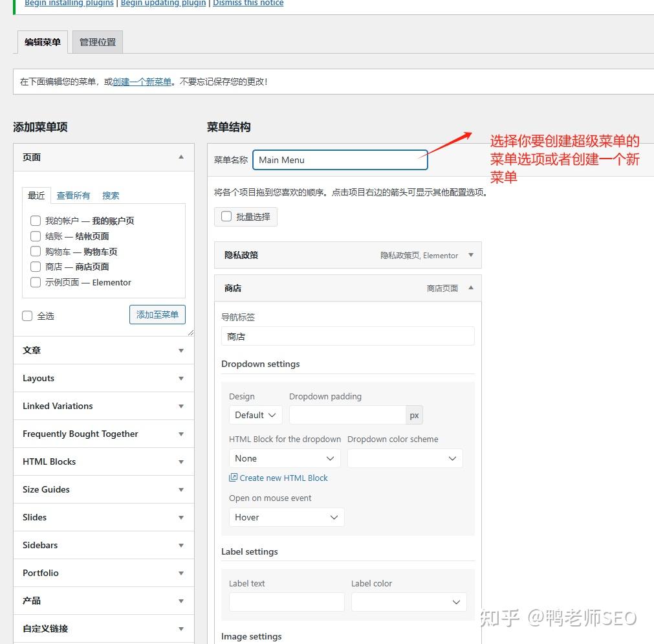Collapse the 页面 accordion panel
The height and width of the screenshot is (644, 654).
pos(181,157)
